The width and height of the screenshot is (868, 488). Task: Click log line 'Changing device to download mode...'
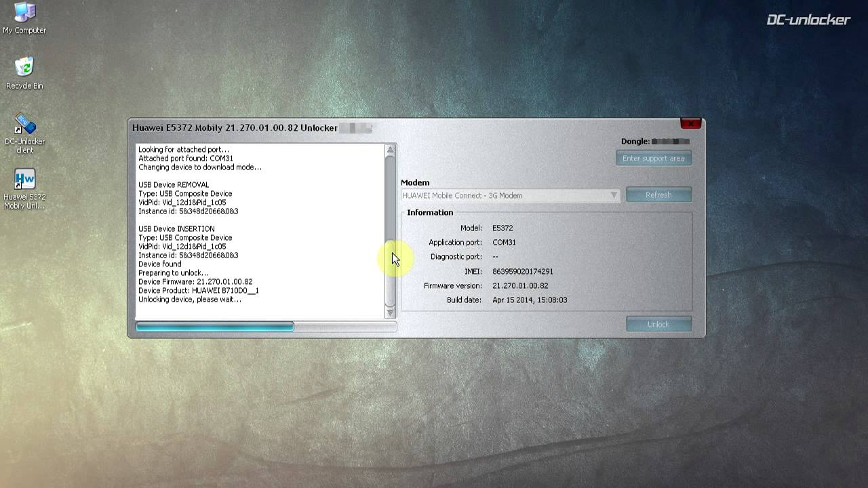coord(200,167)
